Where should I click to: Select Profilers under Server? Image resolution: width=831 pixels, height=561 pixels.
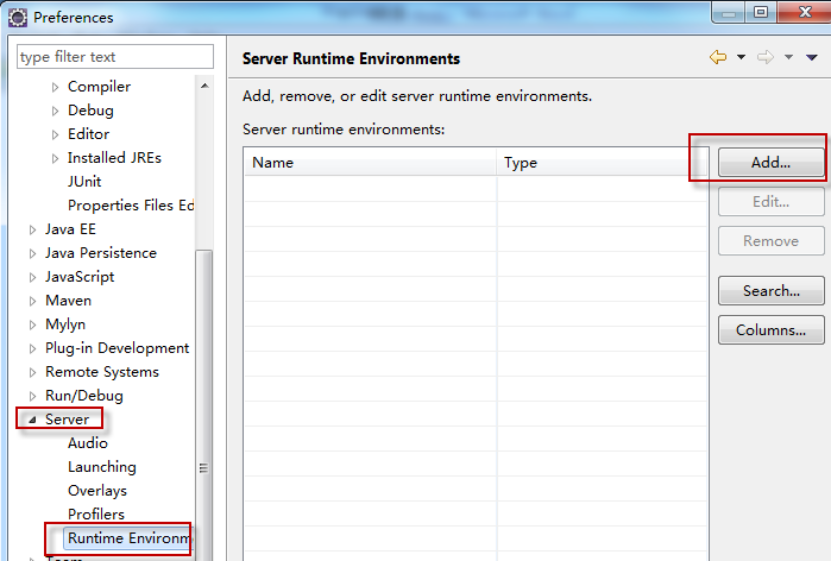(96, 514)
